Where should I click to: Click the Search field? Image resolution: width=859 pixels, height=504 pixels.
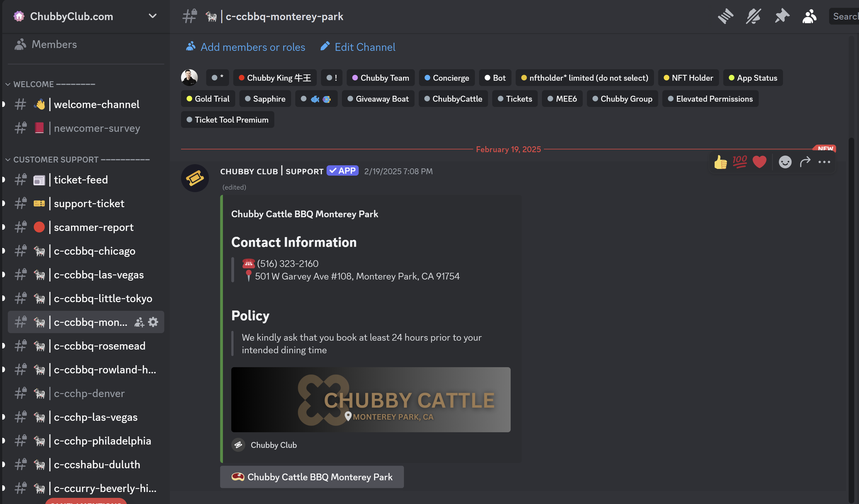844,16
